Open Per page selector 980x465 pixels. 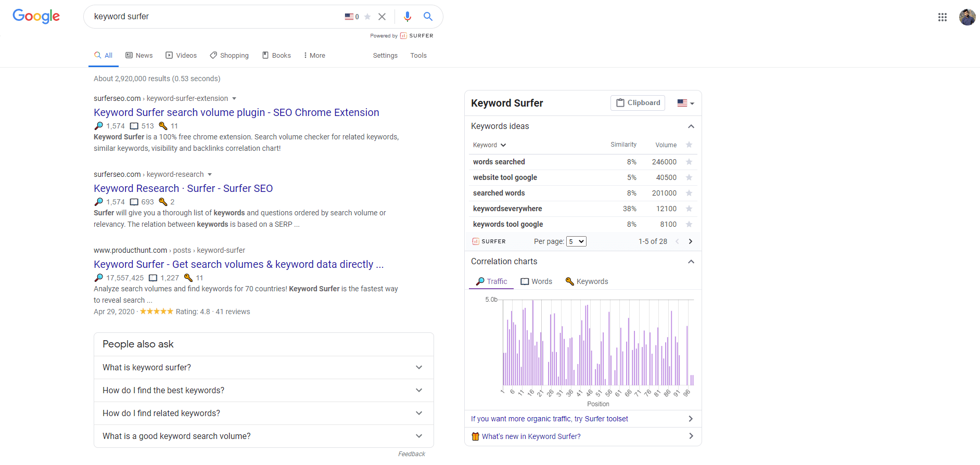(576, 241)
